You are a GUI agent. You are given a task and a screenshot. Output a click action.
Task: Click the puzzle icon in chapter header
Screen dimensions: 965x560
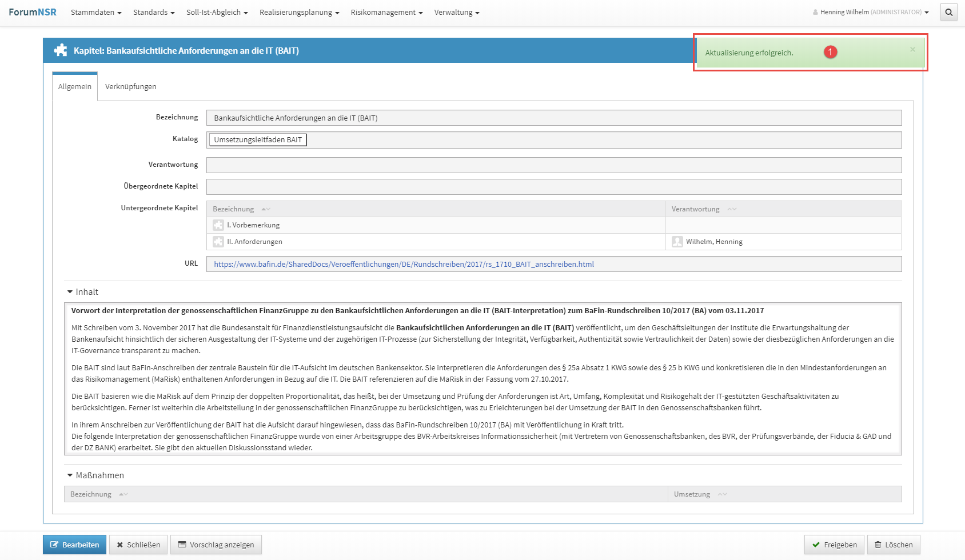click(x=60, y=50)
